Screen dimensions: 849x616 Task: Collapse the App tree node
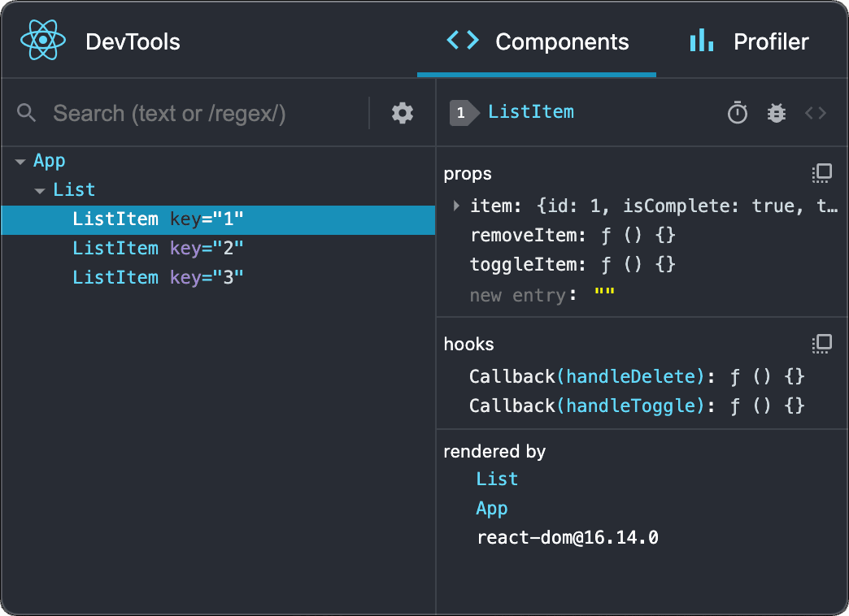22,160
